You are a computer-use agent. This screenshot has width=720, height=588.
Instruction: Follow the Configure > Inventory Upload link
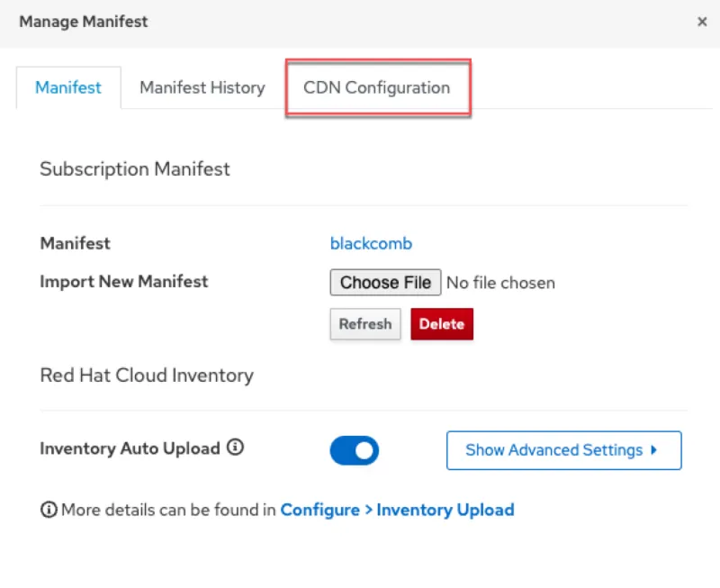click(x=397, y=510)
